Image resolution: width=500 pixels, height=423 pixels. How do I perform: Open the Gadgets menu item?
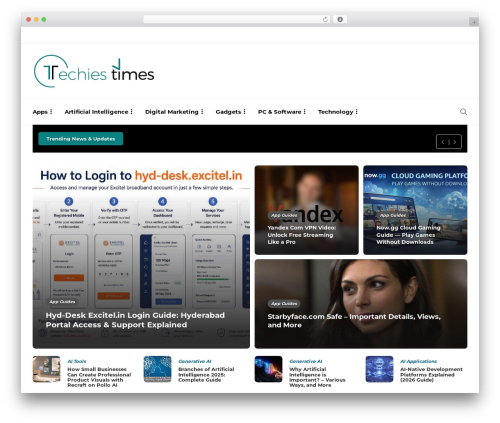tap(228, 112)
